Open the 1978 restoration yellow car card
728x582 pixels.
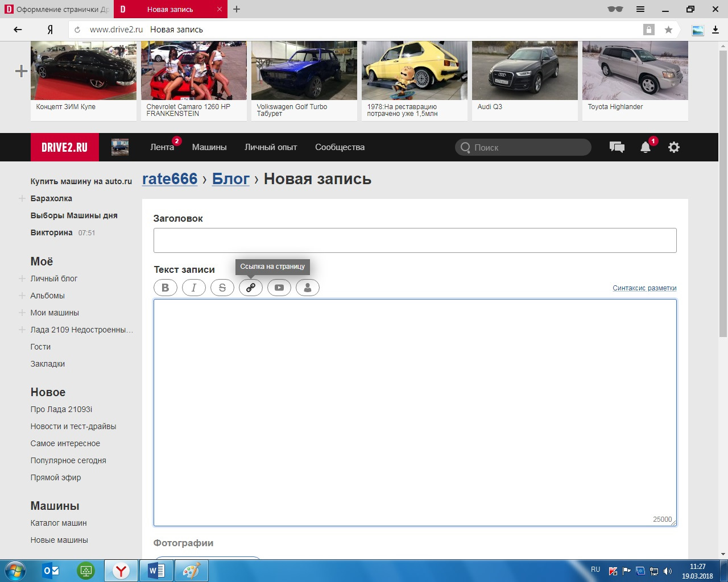click(415, 81)
